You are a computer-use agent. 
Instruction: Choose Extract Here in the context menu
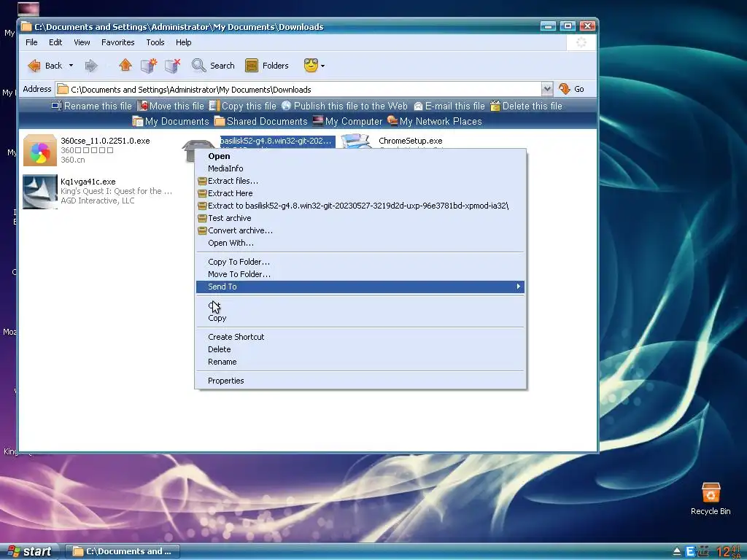pos(360,193)
